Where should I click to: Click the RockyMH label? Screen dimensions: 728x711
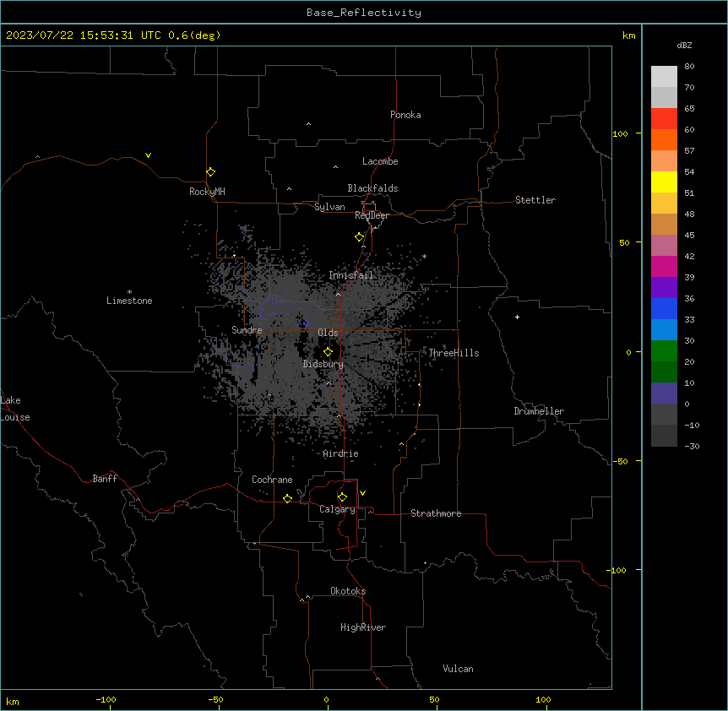pos(207,192)
